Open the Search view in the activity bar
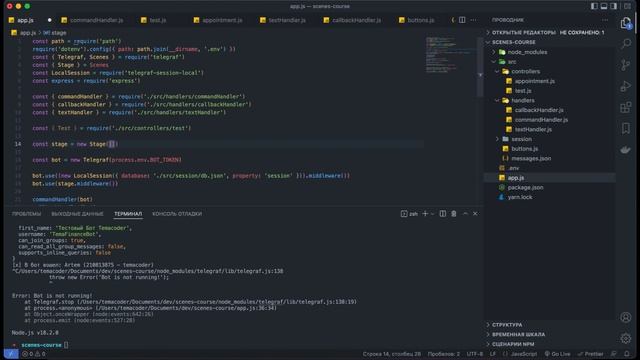Screen dimensions: 640x360 (x=625, y=44)
